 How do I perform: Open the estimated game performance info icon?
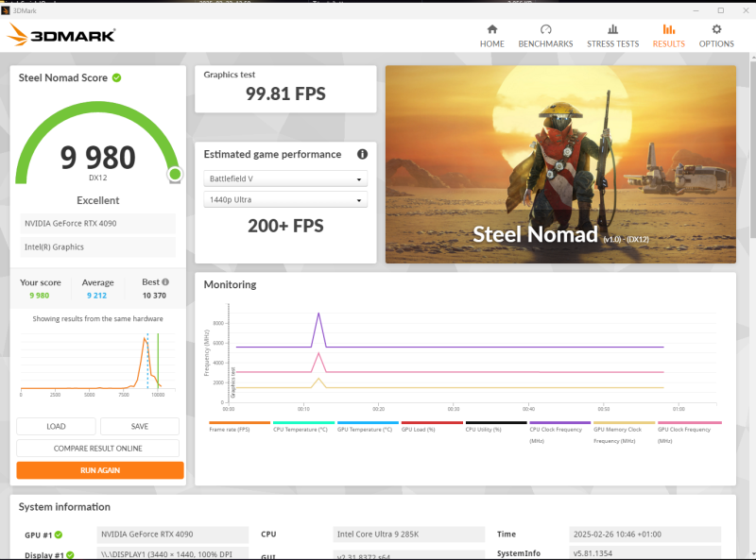coord(362,154)
